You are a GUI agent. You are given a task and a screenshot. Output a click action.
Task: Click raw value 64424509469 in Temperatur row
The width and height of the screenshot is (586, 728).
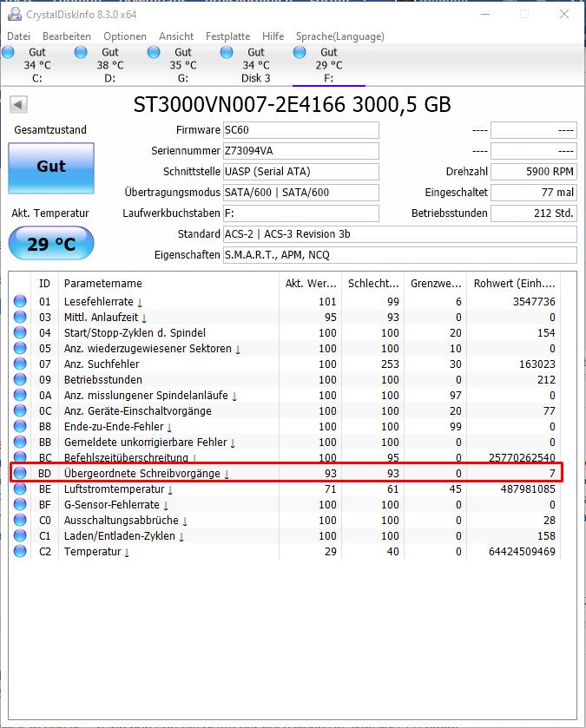(522, 552)
